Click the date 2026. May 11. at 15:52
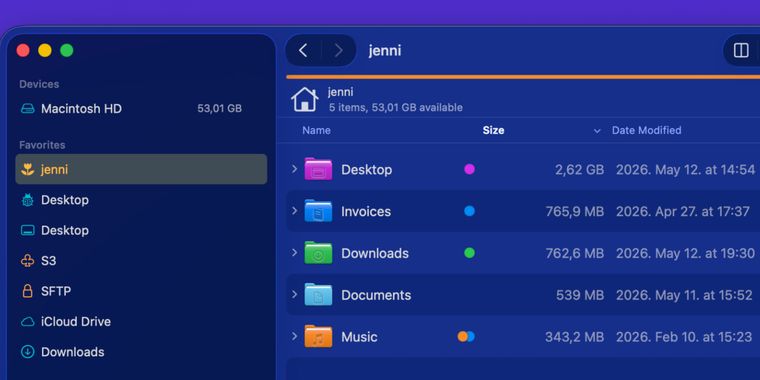This screenshot has width=760, height=380. coord(684,295)
